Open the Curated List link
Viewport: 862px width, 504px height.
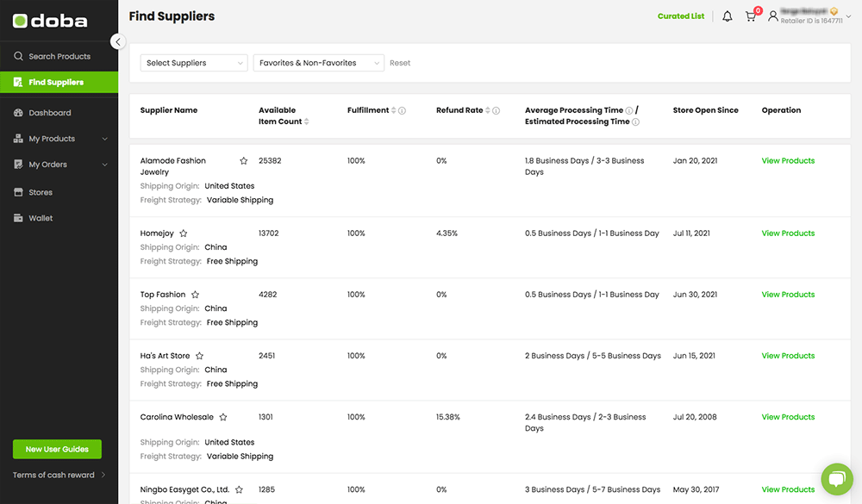[x=680, y=16]
